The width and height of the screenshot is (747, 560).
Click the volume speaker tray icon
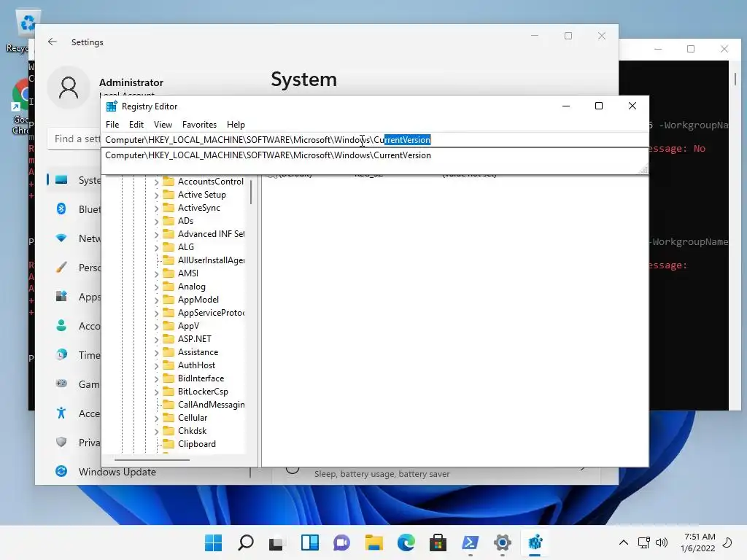[x=661, y=542]
